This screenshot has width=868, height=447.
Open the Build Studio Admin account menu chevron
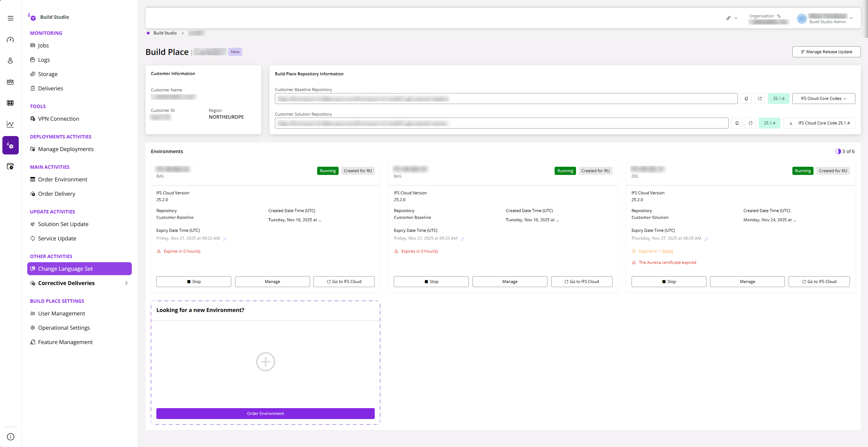click(x=851, y=18)
